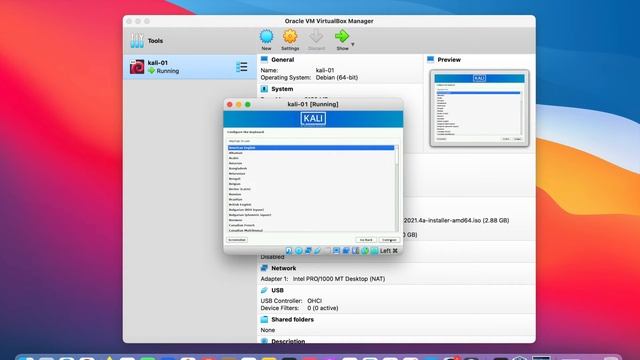Click the KALI logo banner in the VM
The height and width of the screenshot is (360, 640).
tap(313, 119)
